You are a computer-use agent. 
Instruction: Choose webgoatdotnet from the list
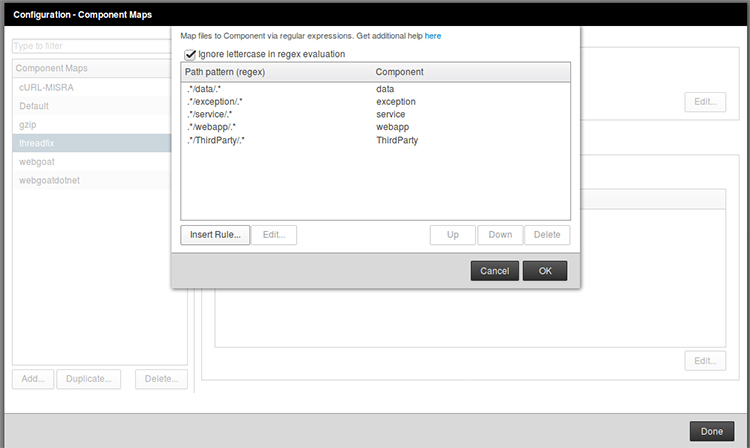click(x=49, y=180)
